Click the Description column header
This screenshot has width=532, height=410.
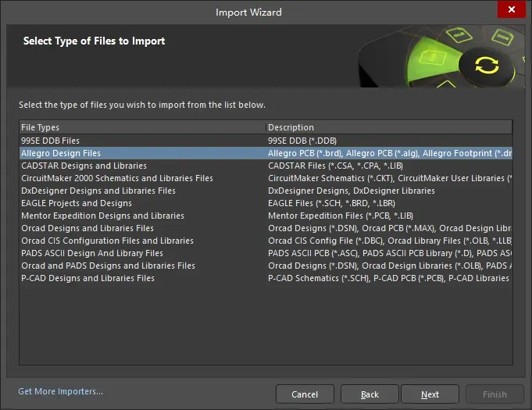389,127
